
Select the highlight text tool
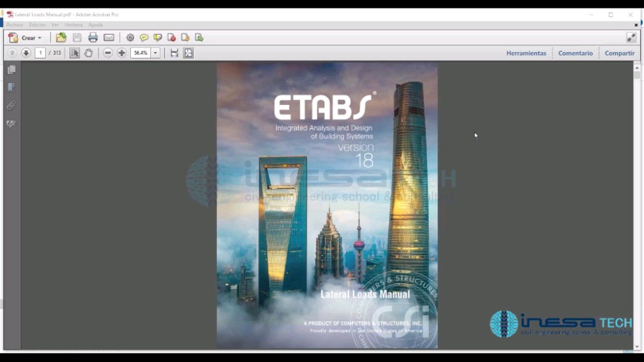pos(158,38)
